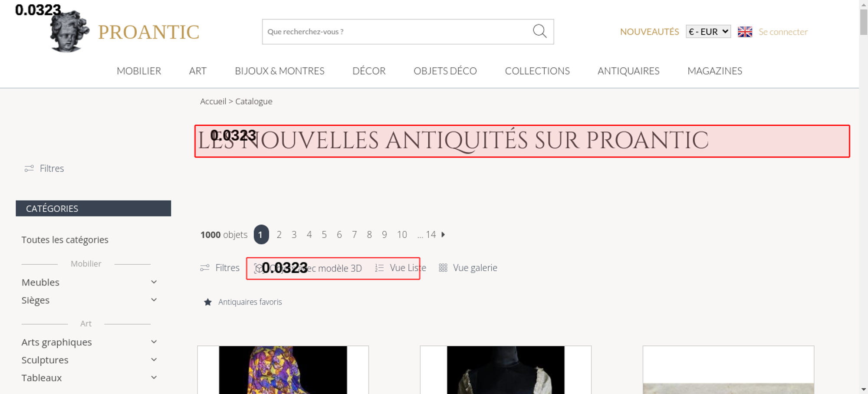This screenshot has height=394, width=868.
Task: Open the BIJOUX & MONTRES menu
Action: point(279,71)
